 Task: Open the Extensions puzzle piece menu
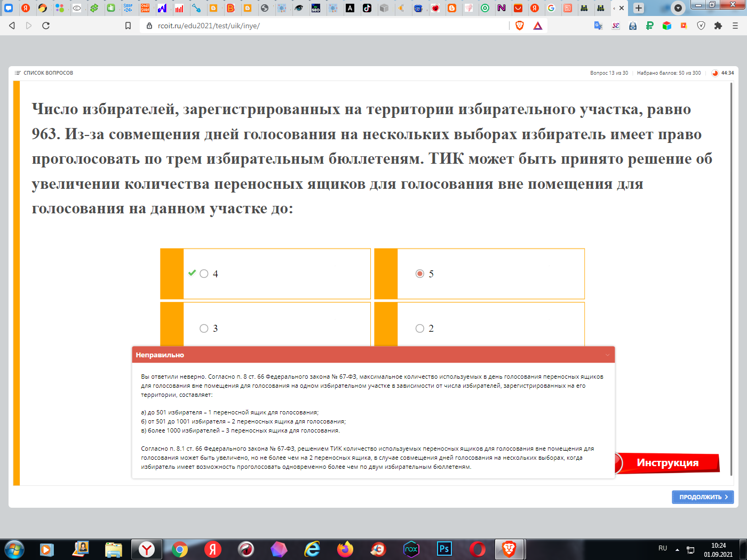[x=718, y=26]
